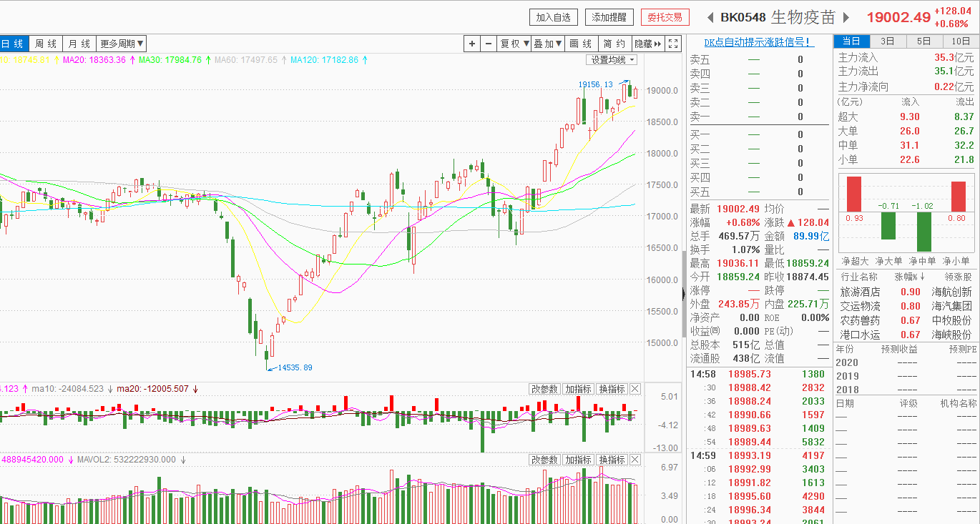The height and width of the screenshot is (524, 980).
Task: Click the 14535.89 low price marker
Action: tap(295, 367)
